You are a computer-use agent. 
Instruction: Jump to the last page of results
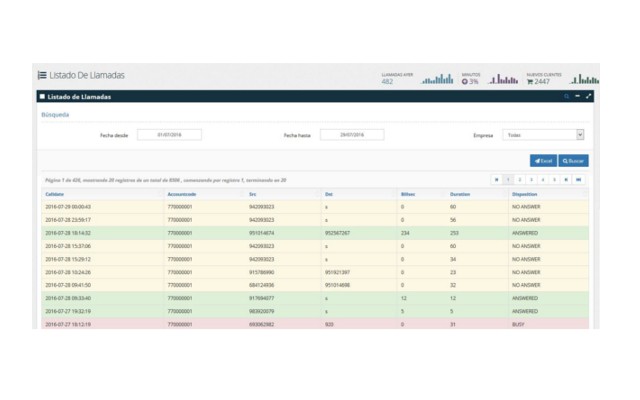579,180
